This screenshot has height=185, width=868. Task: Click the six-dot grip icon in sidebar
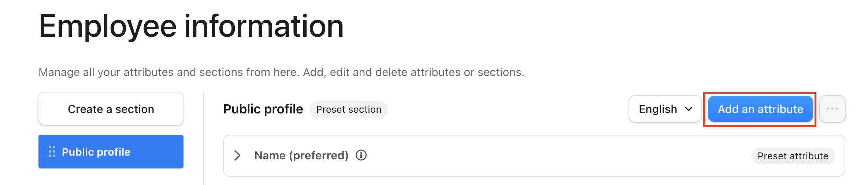pyautogui.click(x=52, y=152)
